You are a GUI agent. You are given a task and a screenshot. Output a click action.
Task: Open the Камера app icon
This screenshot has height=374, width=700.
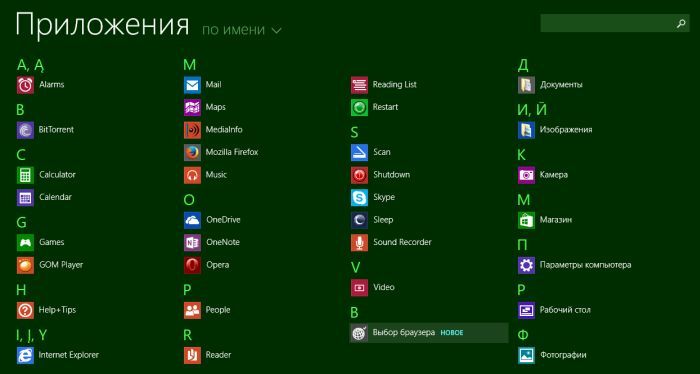526,175
